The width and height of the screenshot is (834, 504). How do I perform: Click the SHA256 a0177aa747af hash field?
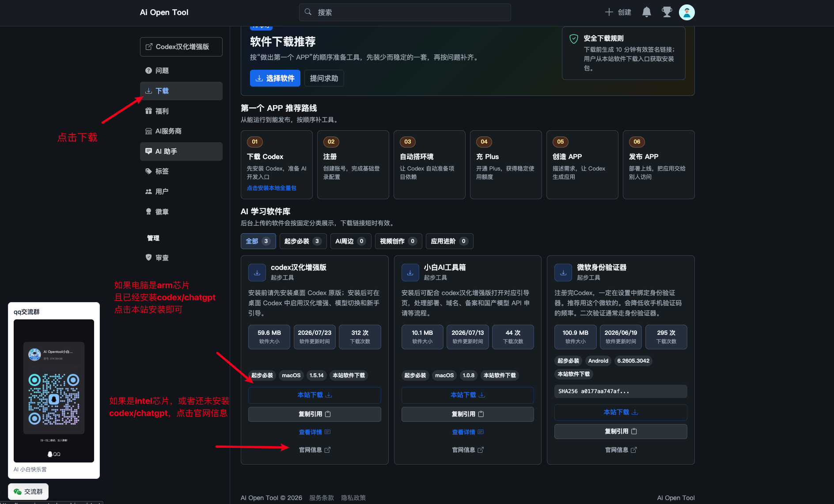[x=621, y=391]
